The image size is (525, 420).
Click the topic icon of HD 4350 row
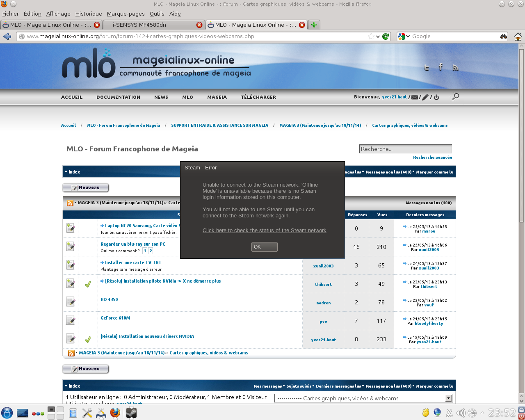point(71,302)
